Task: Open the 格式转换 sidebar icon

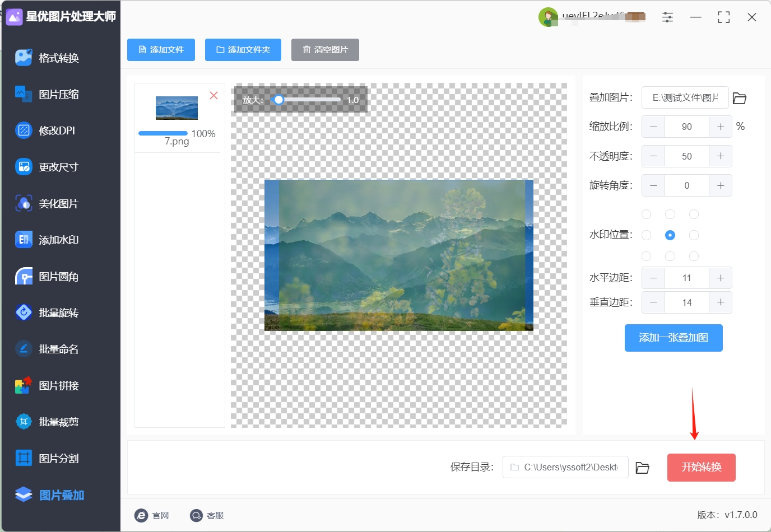Action: (24, 58)
